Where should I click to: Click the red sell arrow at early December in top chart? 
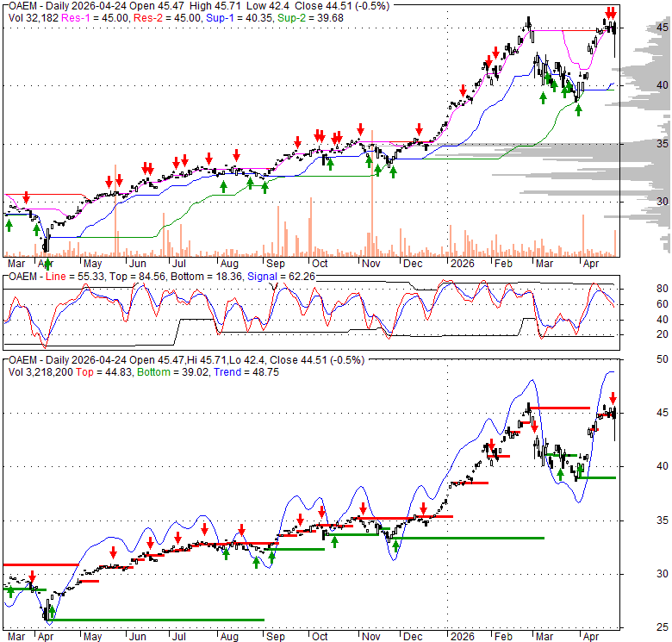419,128
